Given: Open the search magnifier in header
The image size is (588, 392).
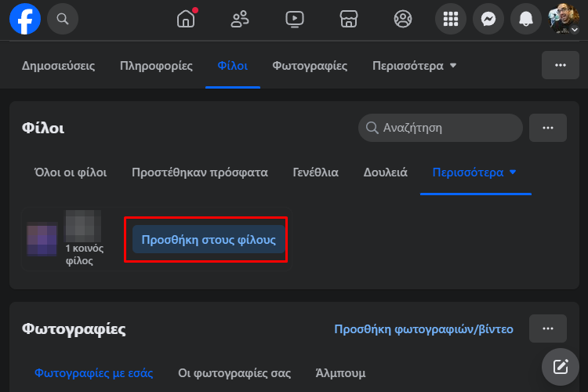Looking at the screenshot, I should [x=63, y=19].
